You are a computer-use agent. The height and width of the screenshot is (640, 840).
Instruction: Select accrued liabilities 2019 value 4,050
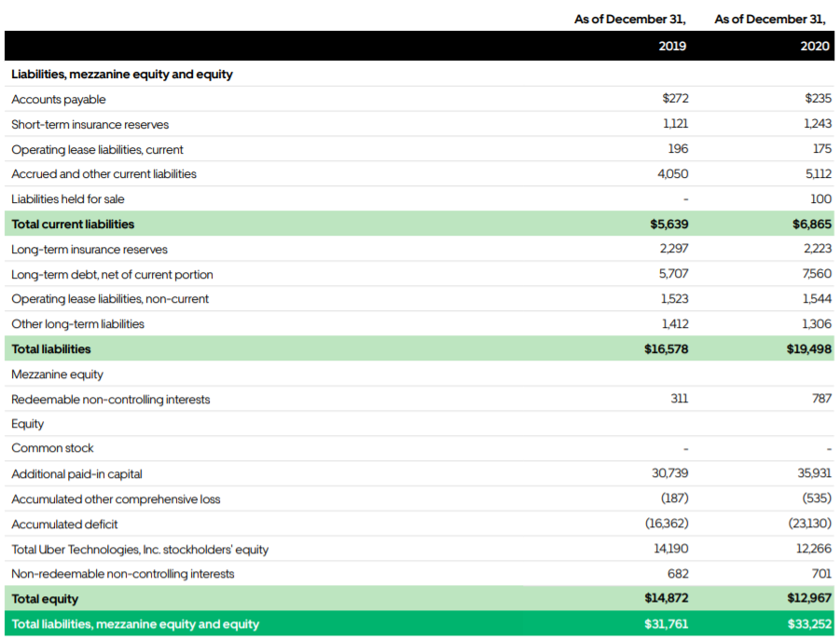coord(673,174)
